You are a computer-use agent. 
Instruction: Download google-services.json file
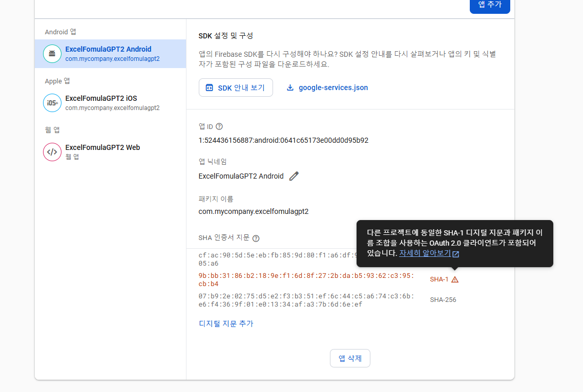point(327,88)
